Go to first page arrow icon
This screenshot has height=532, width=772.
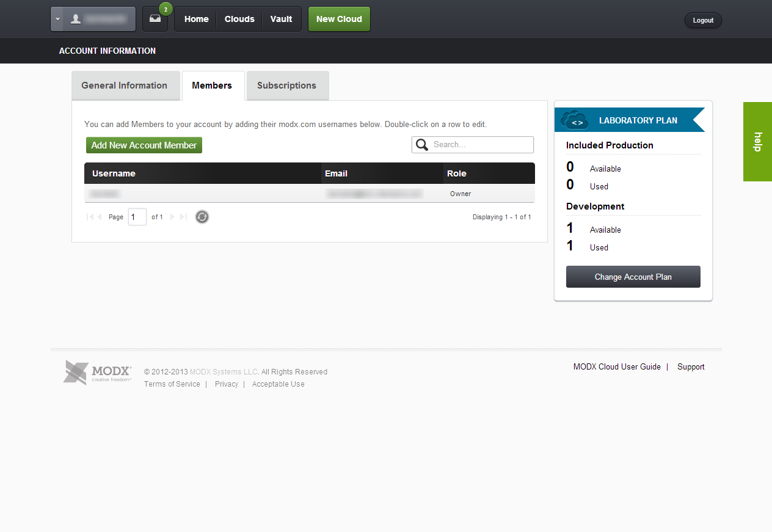click(x=90, y=217)
